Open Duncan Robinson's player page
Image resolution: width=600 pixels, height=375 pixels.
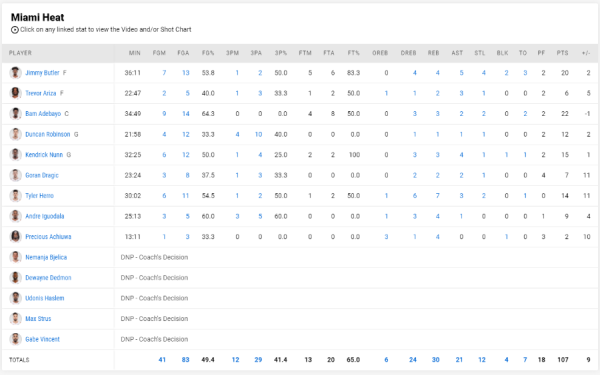coord(47,134)
